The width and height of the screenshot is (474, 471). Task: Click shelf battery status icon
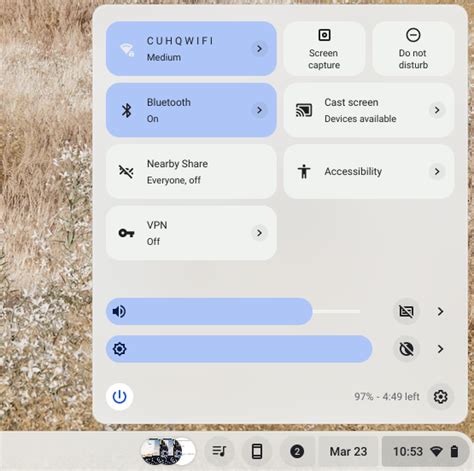point(454,451)
